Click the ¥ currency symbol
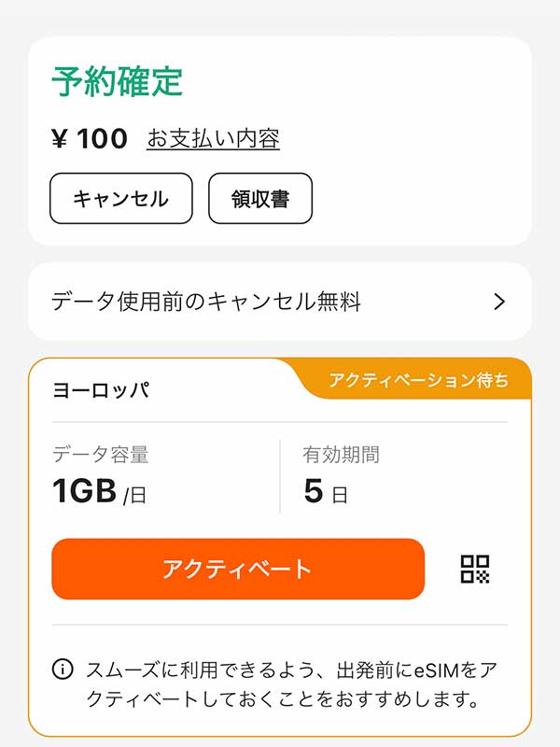The image size is (560, 747). coord(60,139)
